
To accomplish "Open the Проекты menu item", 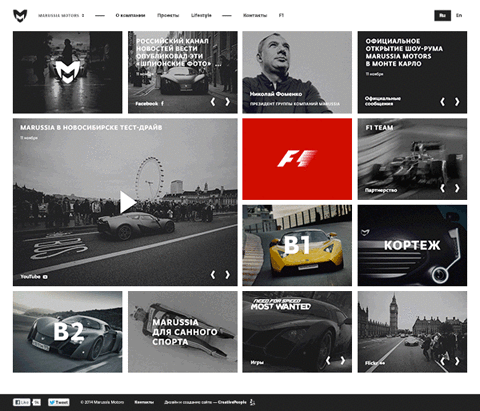I will pyautogui.click(x=168, y=15).
